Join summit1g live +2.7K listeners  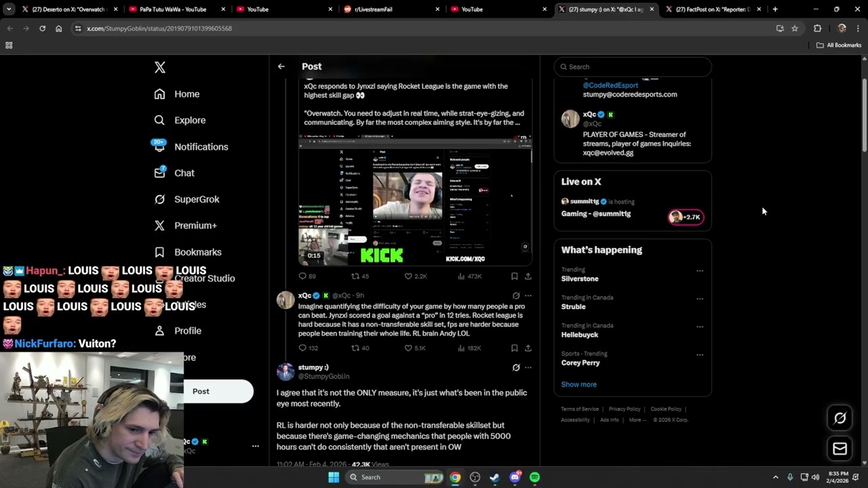tap(686, 217)
